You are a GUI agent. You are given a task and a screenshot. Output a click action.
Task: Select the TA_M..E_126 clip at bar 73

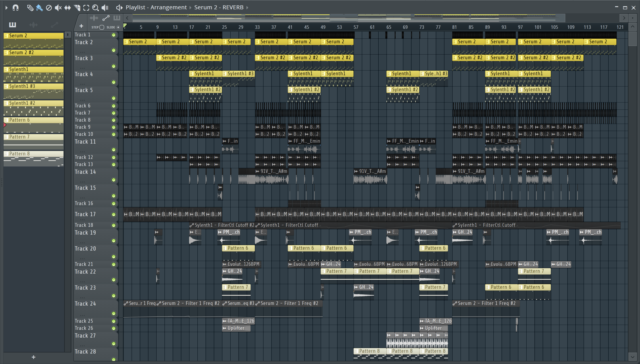pos(436,321)
